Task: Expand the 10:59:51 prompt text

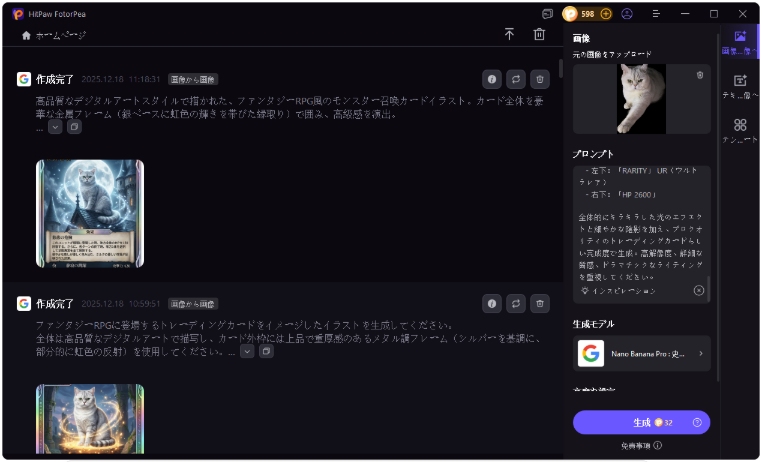Action: [x=247, y=351]
